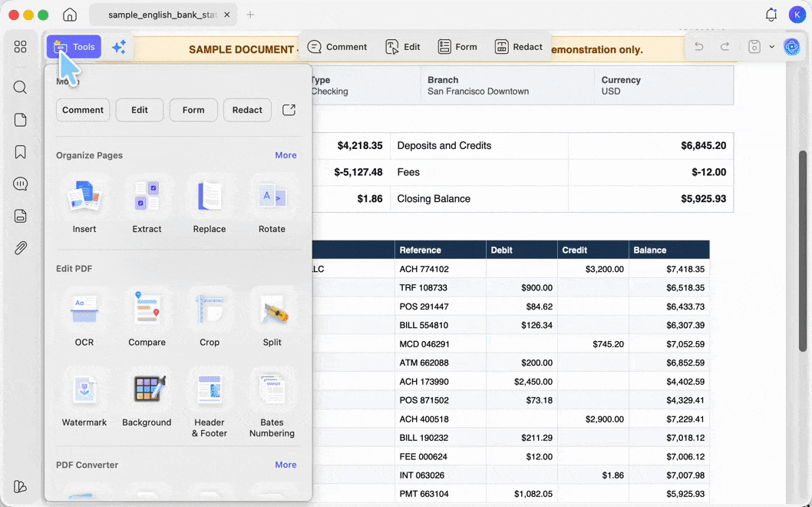Click the Comment button in Tools panel
The width and height of the screenshot is (812, 507).
click(x=83, y=110)
